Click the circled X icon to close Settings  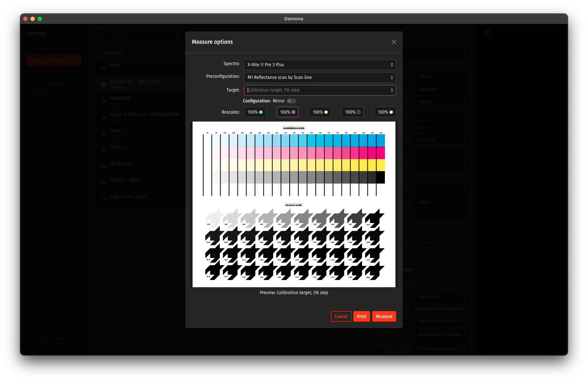click(487, 33)
